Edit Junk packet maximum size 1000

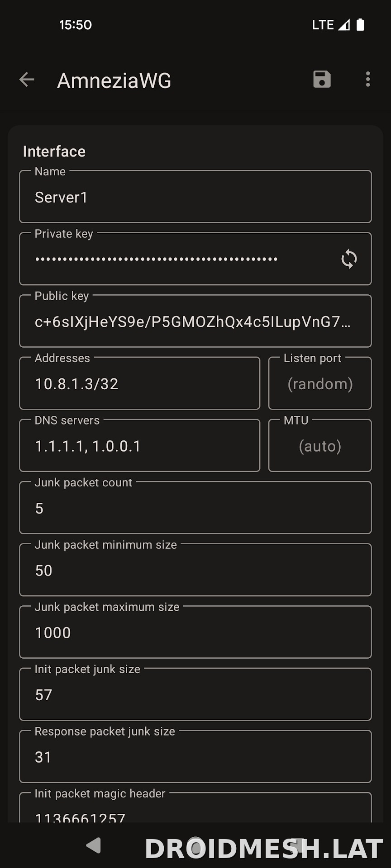tap(195, 632)
